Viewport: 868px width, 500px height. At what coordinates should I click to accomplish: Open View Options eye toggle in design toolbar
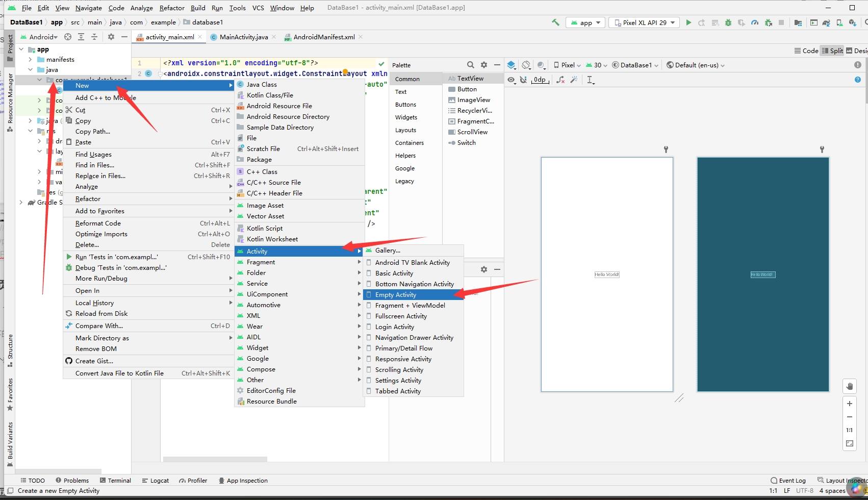click(510, 80)
